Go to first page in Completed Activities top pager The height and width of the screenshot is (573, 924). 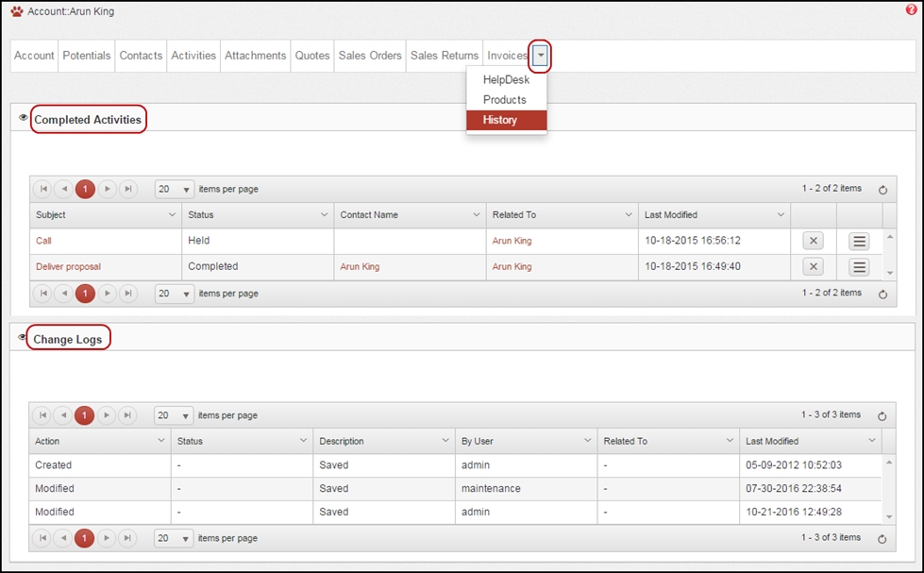pyautogui.click(x=43, y=189)
